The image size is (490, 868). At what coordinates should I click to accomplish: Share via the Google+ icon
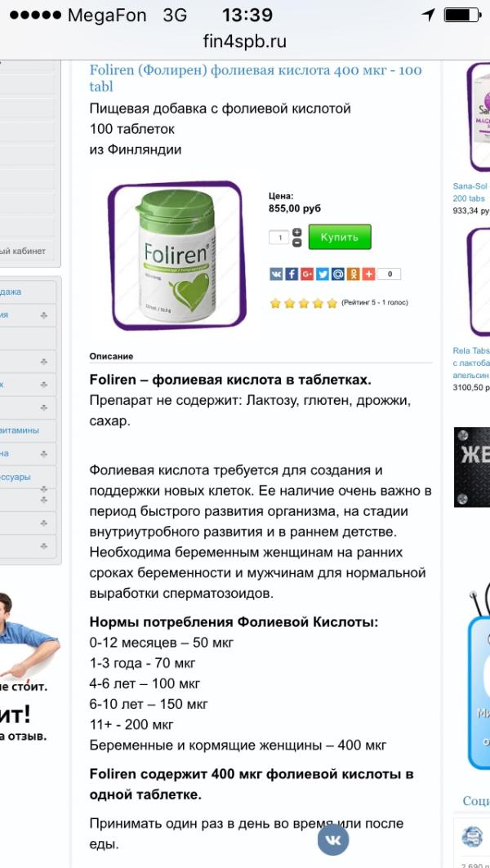[307, 274]
